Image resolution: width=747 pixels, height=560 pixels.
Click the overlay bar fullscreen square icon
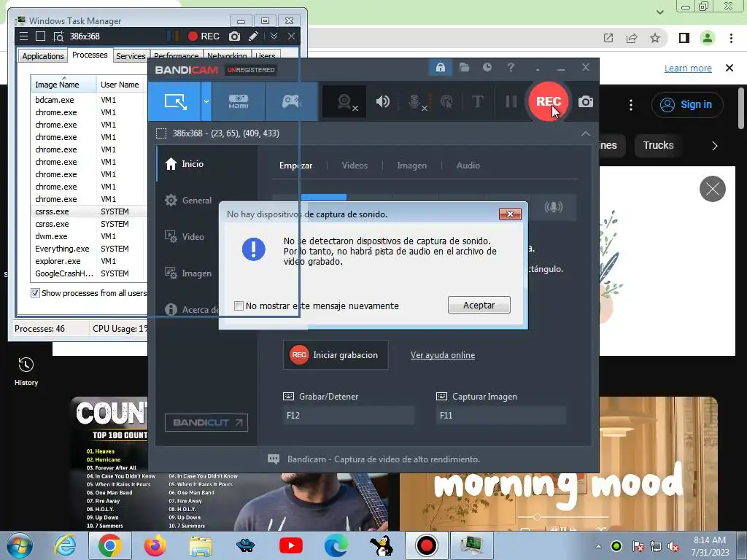(41, 36)
